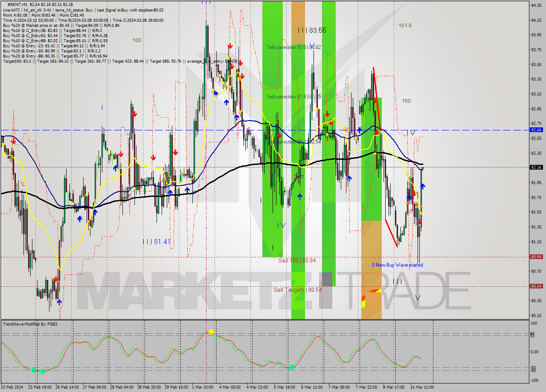The image size is (546, 392).
Task: Click the current price tag 82.16 on axis
Action: tap(536, 167)
